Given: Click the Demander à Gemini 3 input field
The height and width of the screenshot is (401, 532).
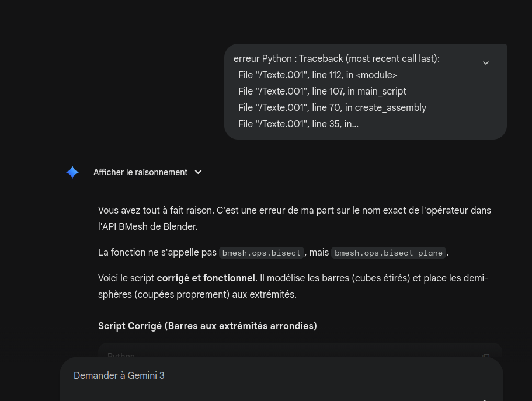Looking at the screenshot, I should coord(280,376).
